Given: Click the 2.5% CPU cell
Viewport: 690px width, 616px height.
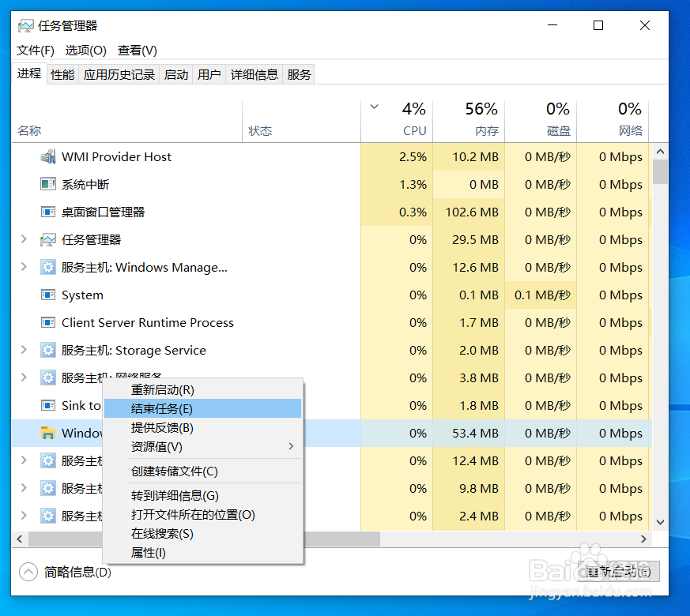Looking at the screenshot, I should click(397, 156).
